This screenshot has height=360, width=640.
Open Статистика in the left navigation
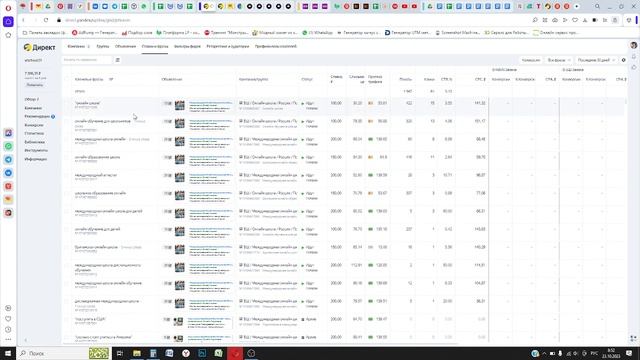pos(34,133)
